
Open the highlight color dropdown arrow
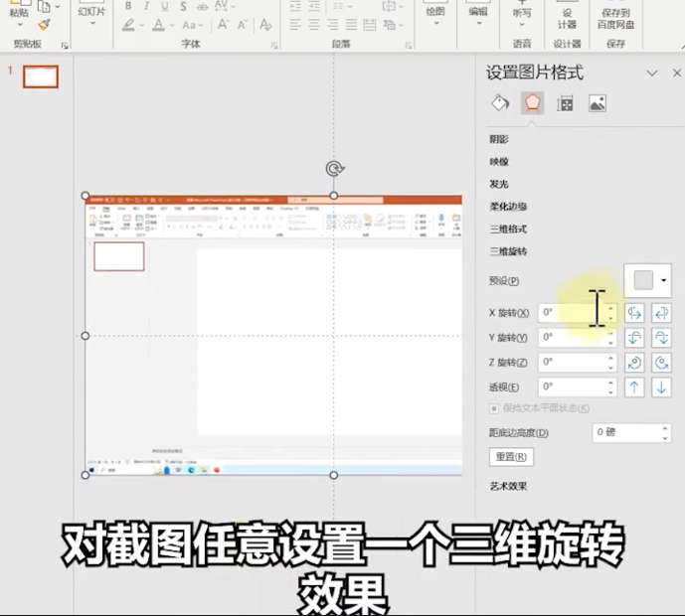[141, 25]
